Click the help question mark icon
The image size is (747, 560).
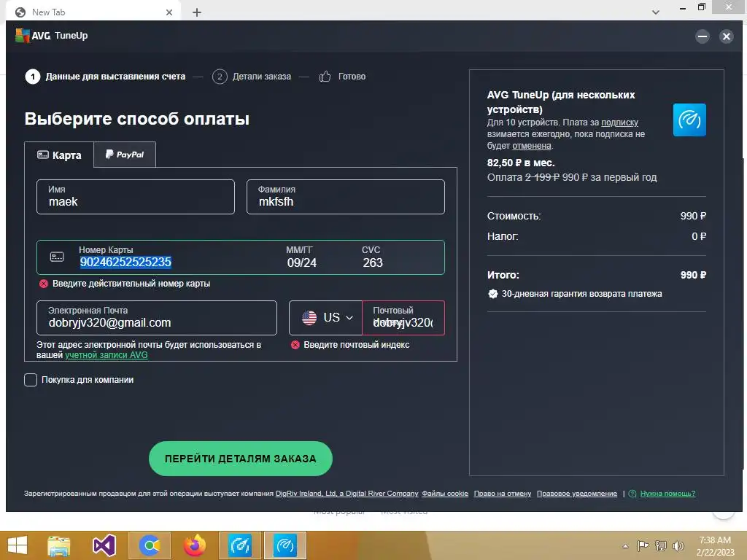pos(632,494)
